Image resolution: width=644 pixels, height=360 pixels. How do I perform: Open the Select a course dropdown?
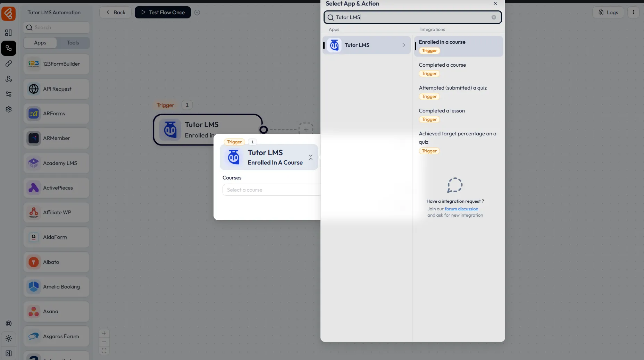pos(271,190)
